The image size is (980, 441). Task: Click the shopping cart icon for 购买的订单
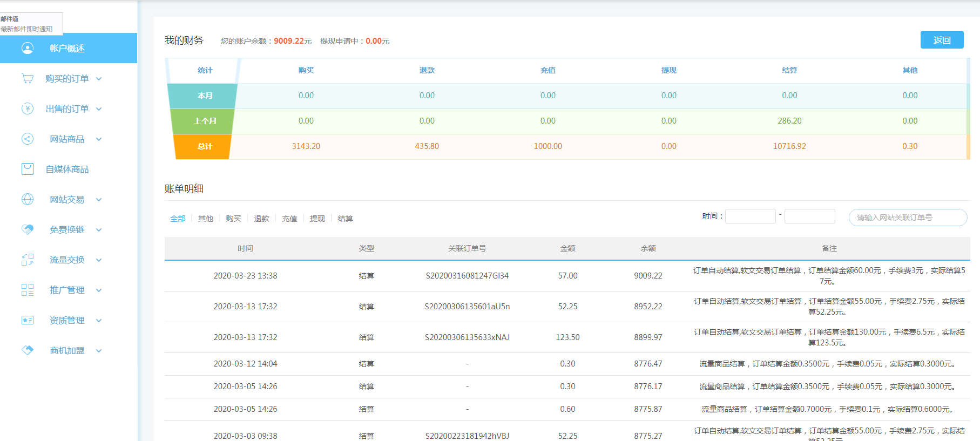[28, 78]
